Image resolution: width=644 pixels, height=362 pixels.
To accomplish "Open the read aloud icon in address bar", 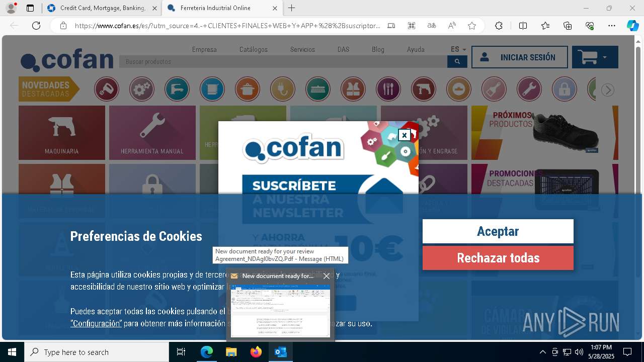I will [x=452, y=26].
